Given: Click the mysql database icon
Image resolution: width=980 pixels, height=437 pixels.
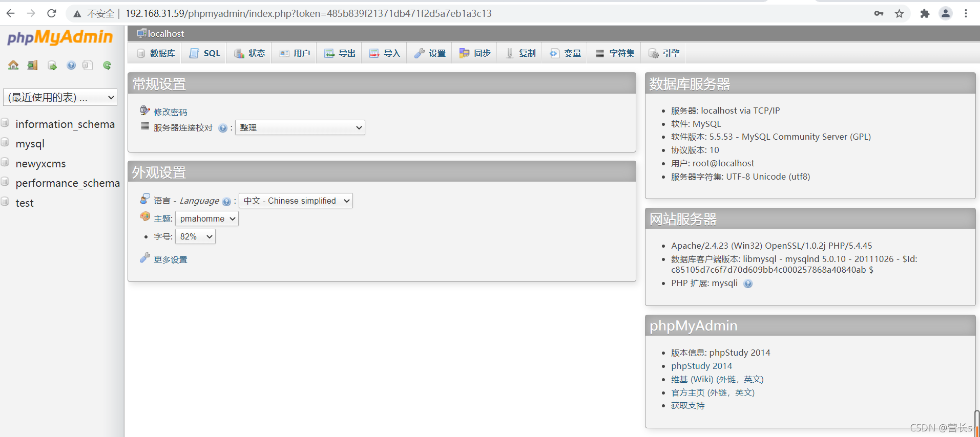Looking at the screenshot, I should (5, 142).
